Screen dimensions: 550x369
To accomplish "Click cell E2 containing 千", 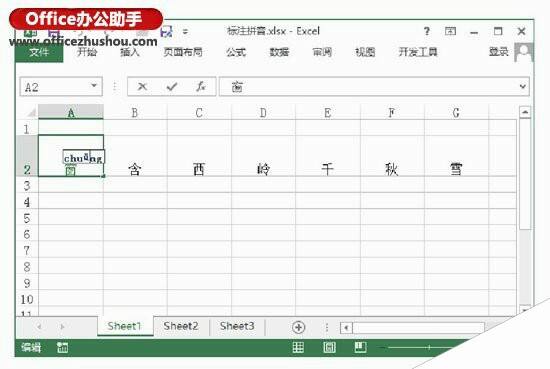I will (328, 156).
